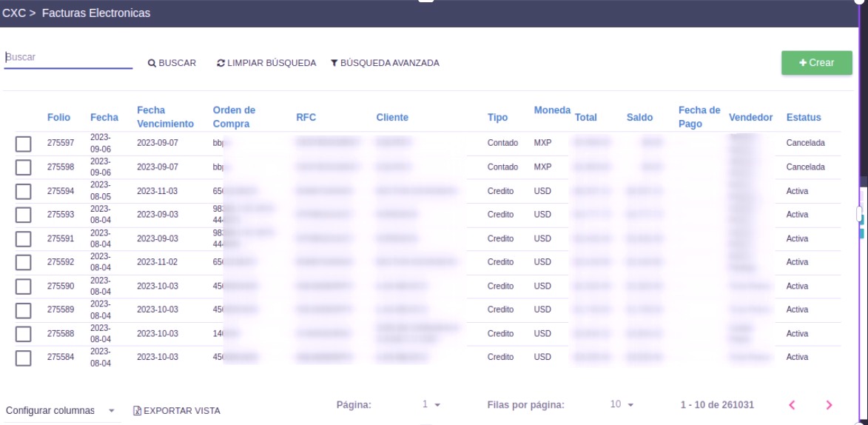Select checkbox for folio 275597
The height and width of the screenshot is (425, 868).
[23, 144]
